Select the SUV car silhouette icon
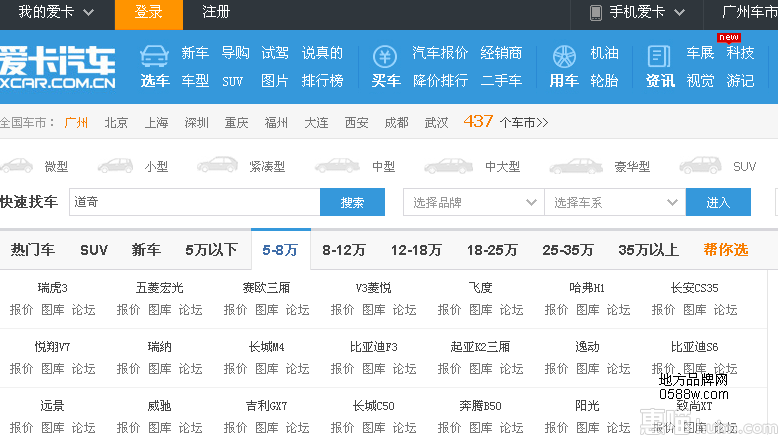Screen dimensions: 778x435 700,165
